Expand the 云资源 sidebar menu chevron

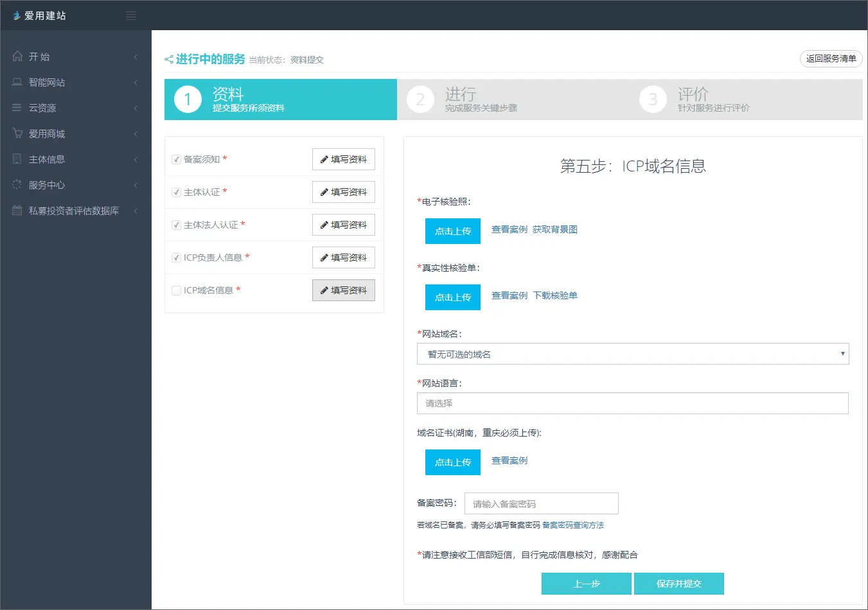click(x=136, y=108)
